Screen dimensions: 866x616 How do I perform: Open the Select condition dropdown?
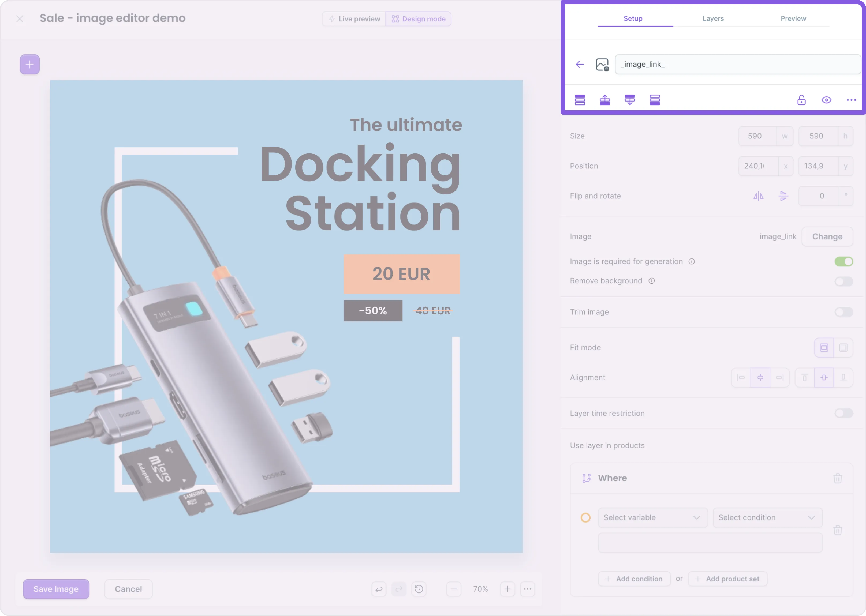coord(767,518)
